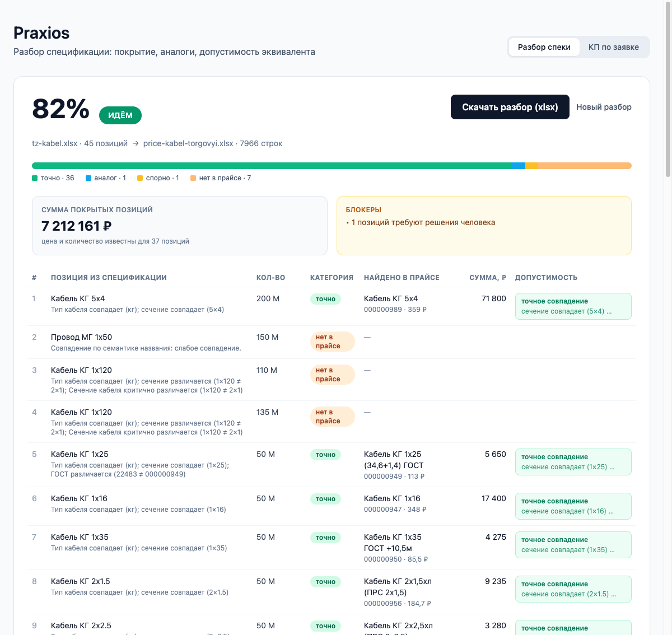Viewport: 672px width, 635px height.
Task: Click the yellow «спорно» legend swatch
Action: click(140, 178)
